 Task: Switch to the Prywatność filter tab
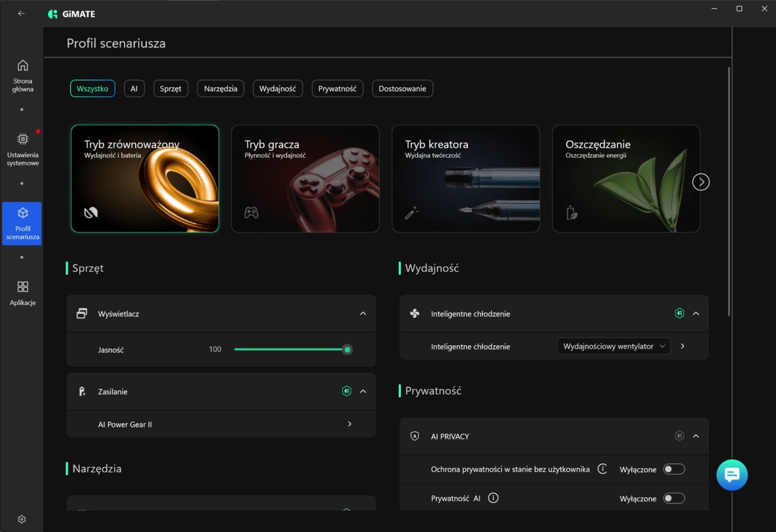pos(337,89)
